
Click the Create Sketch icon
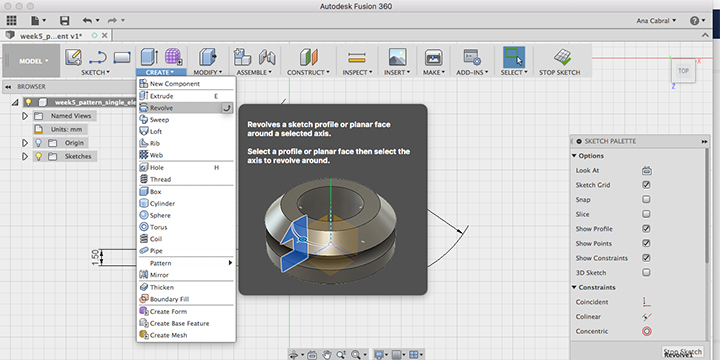click(73, 57)
